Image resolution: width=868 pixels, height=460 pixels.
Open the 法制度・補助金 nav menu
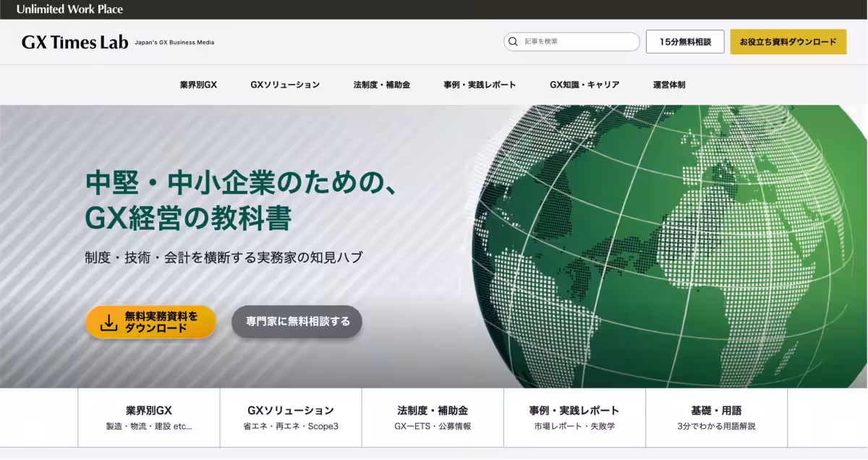(x=382, y=85)
